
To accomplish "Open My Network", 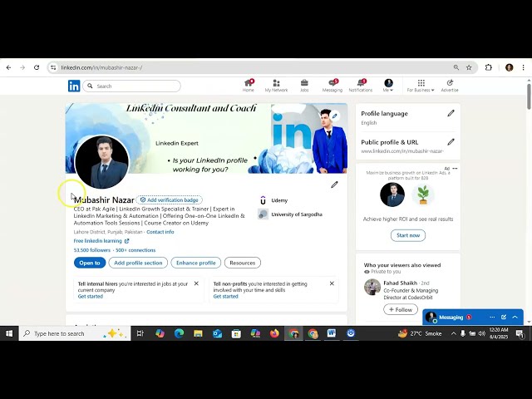I will (x=276, y=86).
